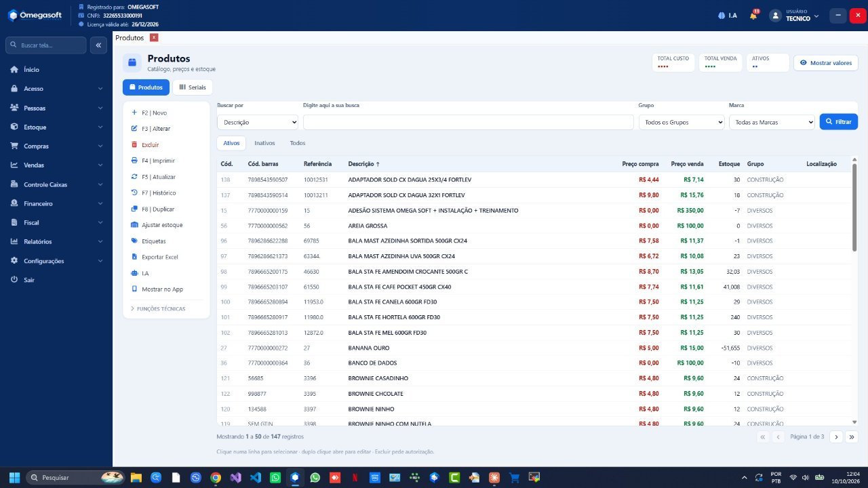Select the Produtos pill tab
This screenshot has height=488, width=868.
(x=146, y=87)
